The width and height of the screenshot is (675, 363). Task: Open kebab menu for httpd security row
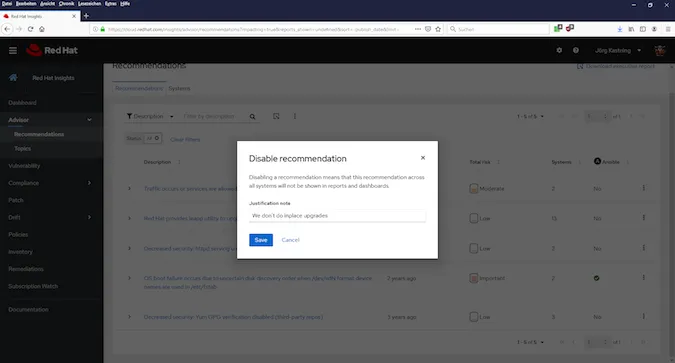tap(644, 248)
